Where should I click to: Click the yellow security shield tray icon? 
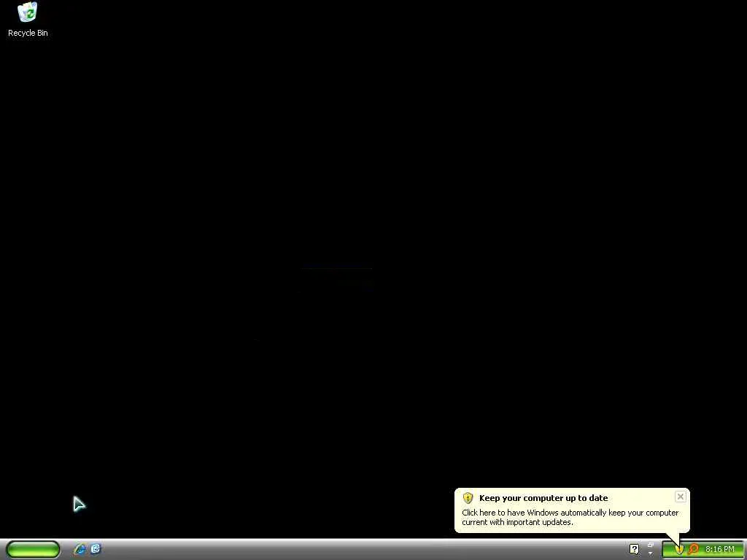coord(679,550)
